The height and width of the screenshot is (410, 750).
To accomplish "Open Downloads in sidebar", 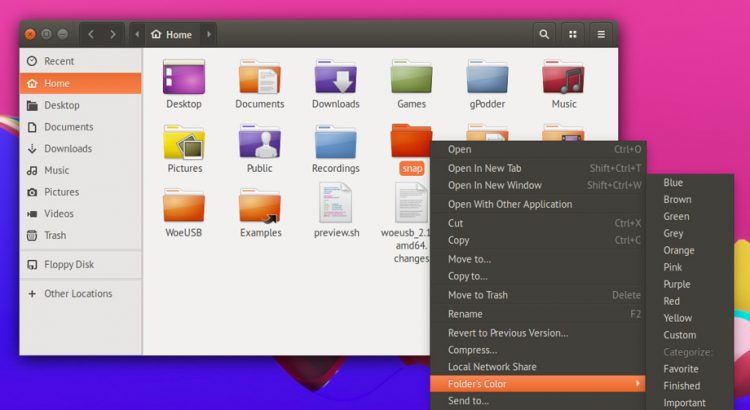I will click(x=80, y=149).
